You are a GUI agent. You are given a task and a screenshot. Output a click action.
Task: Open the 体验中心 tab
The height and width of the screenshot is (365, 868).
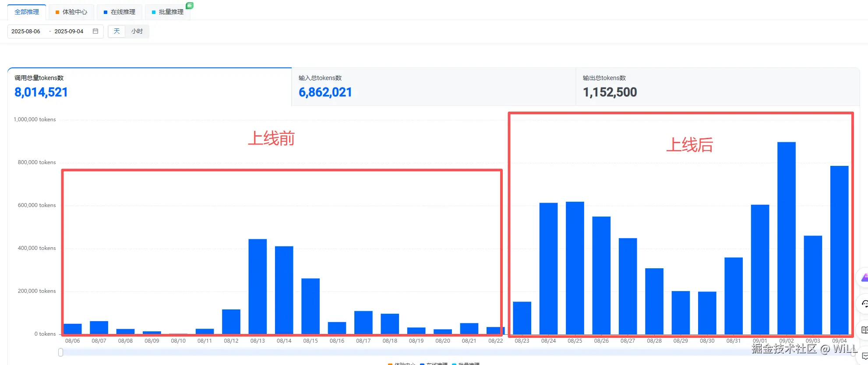click(71, 12)
